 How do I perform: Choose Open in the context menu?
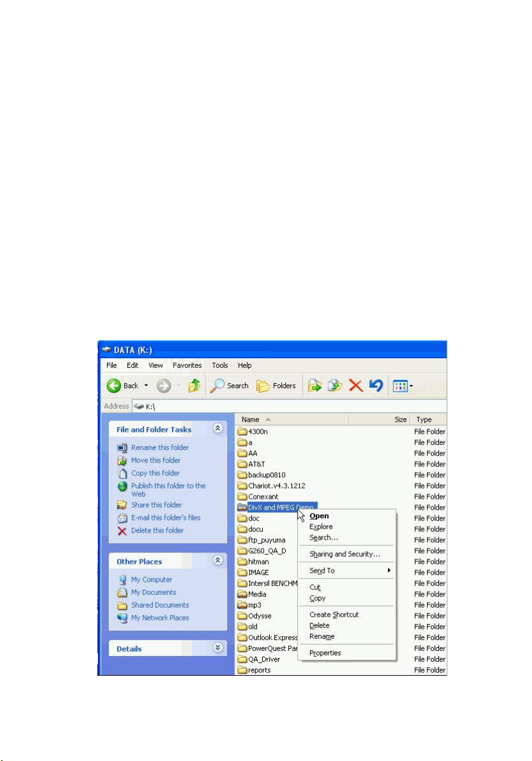[347, 516]
